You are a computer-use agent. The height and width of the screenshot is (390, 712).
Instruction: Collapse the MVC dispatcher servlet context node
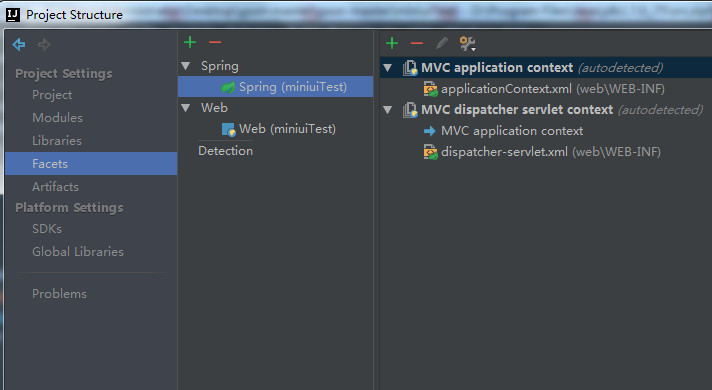(x=387, y=110)
